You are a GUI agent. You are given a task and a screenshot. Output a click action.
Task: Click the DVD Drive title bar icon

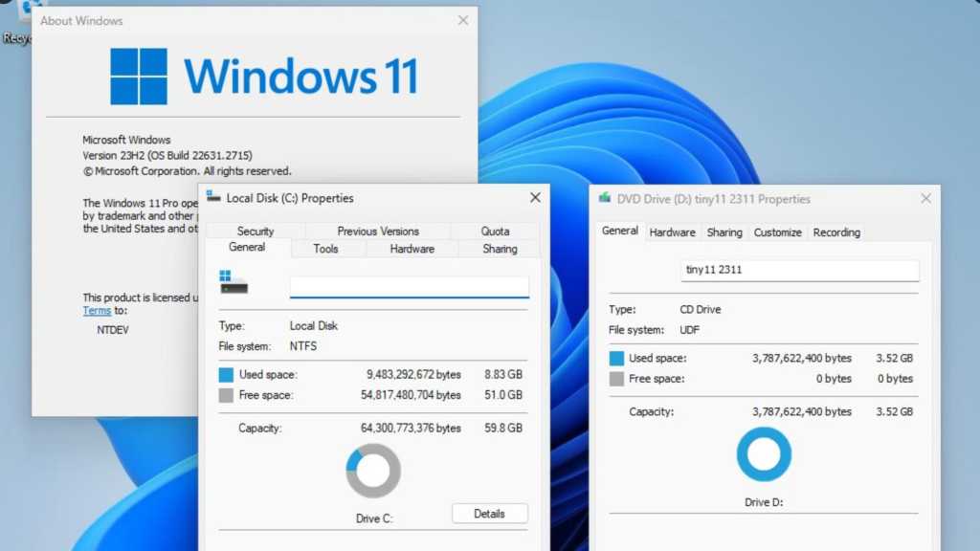point(605,199)
